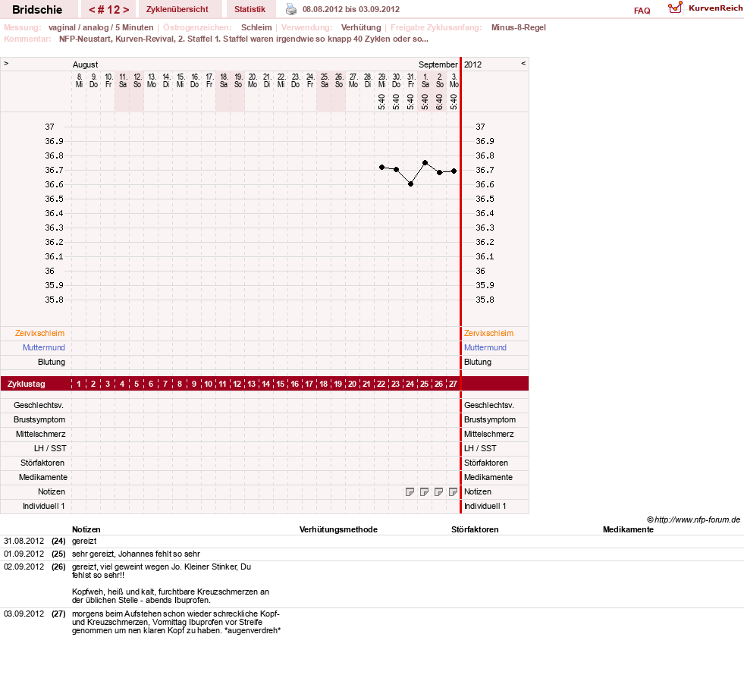Select the highest temperature point on 1. Sa

click(425, 163)
